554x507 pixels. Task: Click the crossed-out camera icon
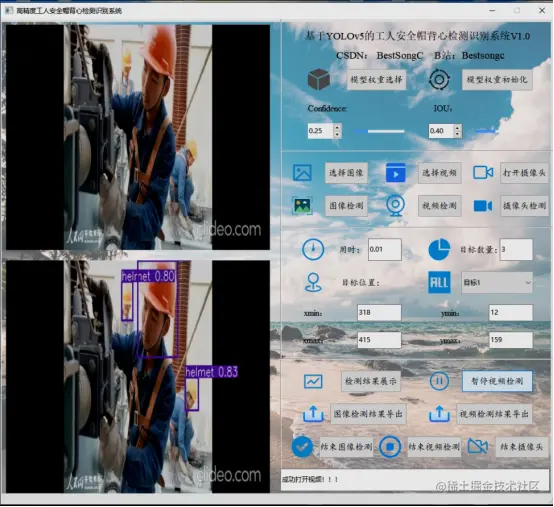click(x=478, y=447)
